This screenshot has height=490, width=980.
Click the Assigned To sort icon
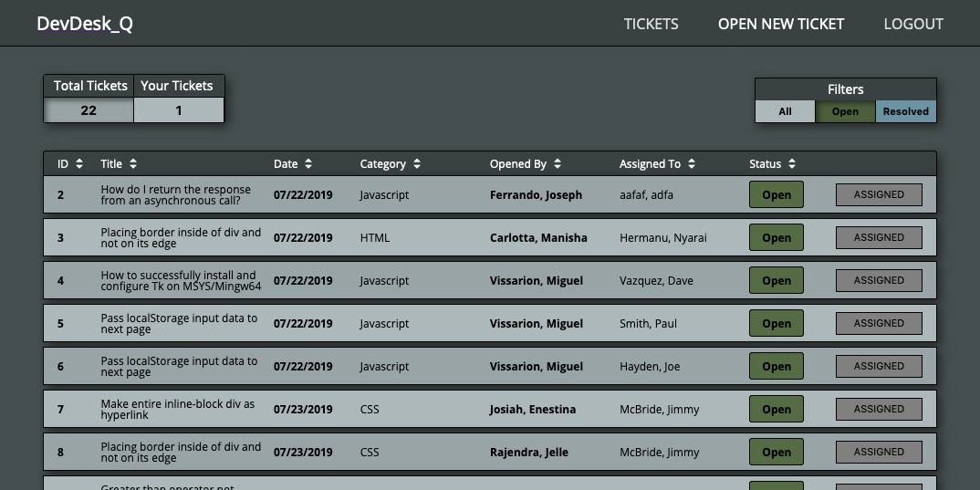[692, 163]
